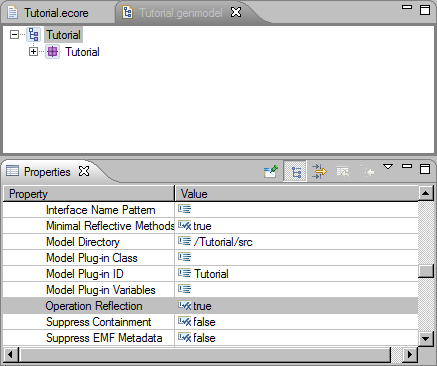Minimize the editor area
This screenshot has width=437, height=366.
(x=407, y=7)
